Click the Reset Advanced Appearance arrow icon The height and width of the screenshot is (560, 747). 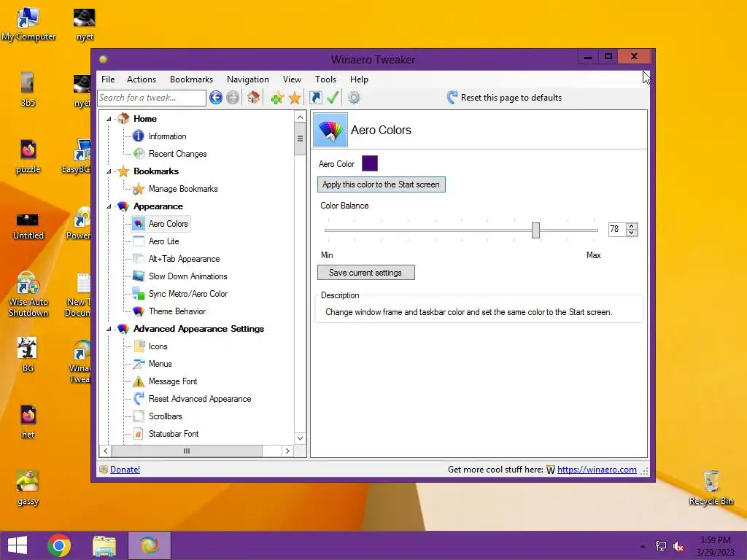139,399
